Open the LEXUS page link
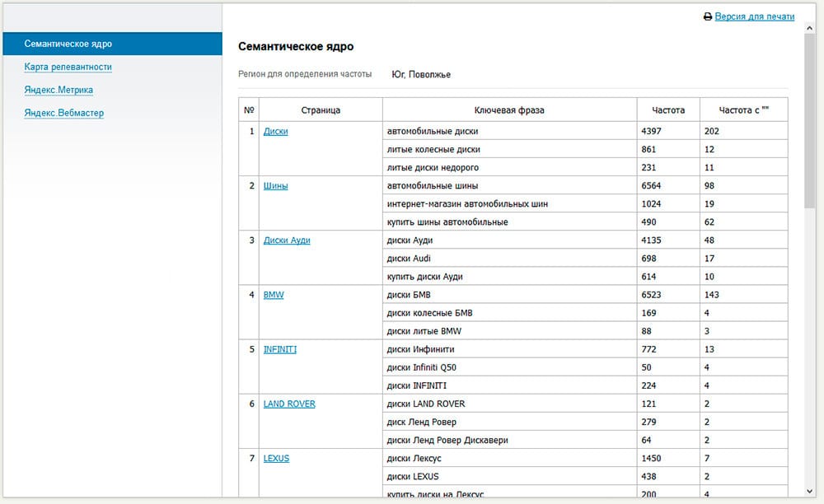 click(x=276, y=458)
